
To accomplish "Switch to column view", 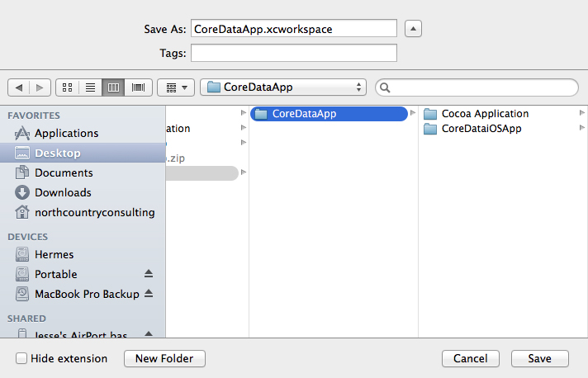I will pos(113,87).
